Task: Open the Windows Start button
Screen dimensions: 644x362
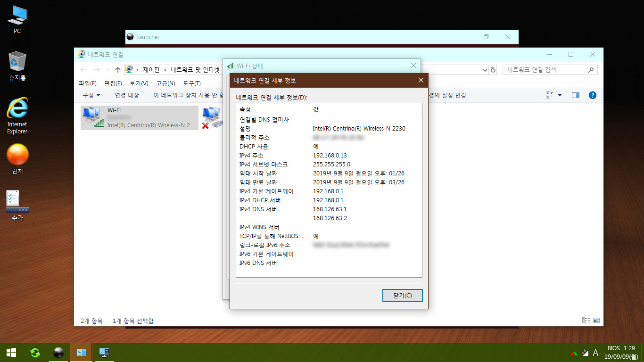Action: 11,352
